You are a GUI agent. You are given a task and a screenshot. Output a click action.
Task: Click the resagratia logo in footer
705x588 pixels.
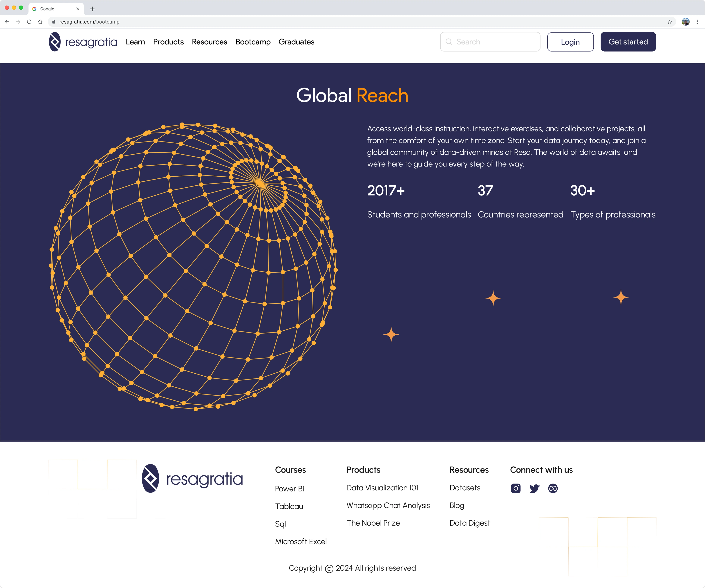(192, 479)
